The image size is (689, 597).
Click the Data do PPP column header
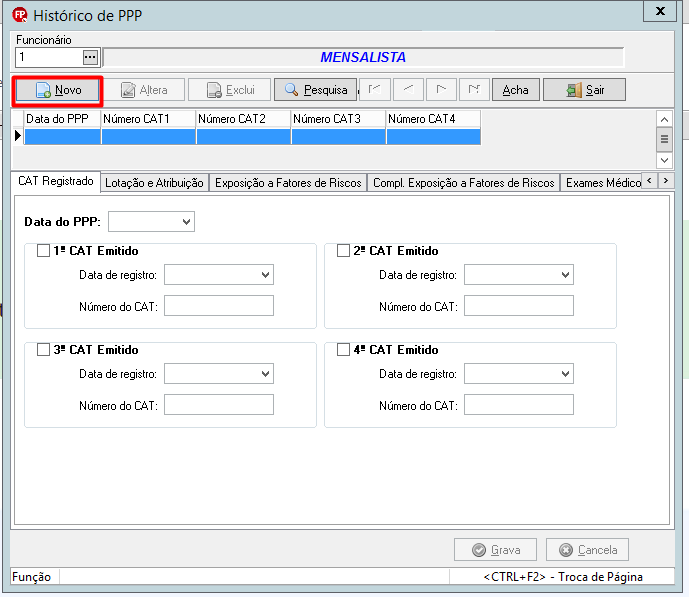(x=62, y=119)
